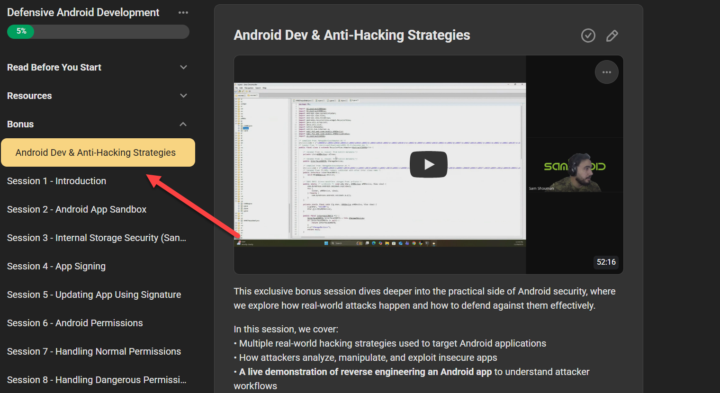Click the bold text about live reverse engineering demonstration
Viewport: 720px width, 393px height.
click(x=365, y=372)
